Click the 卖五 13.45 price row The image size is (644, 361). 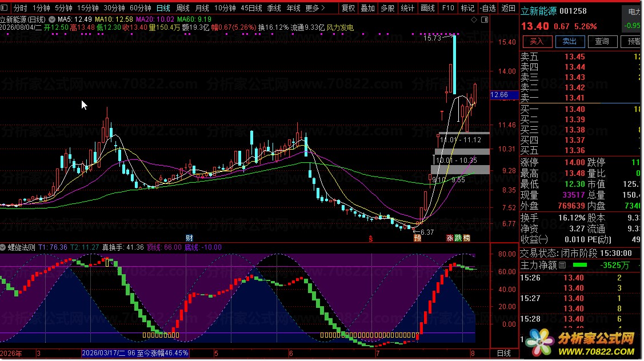coord(581,57)
